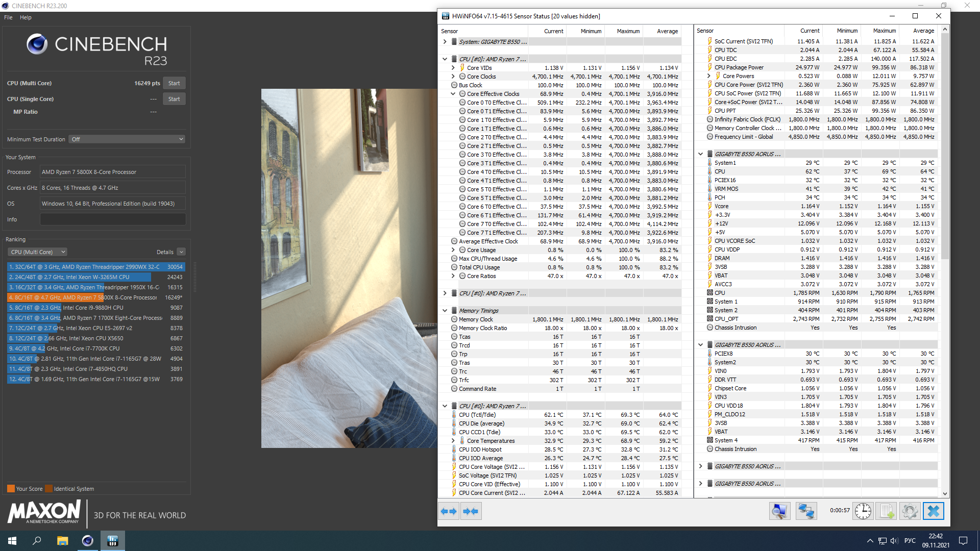Expand the Core VIDs sensor row
980x551 pixels.
(453, 68)
